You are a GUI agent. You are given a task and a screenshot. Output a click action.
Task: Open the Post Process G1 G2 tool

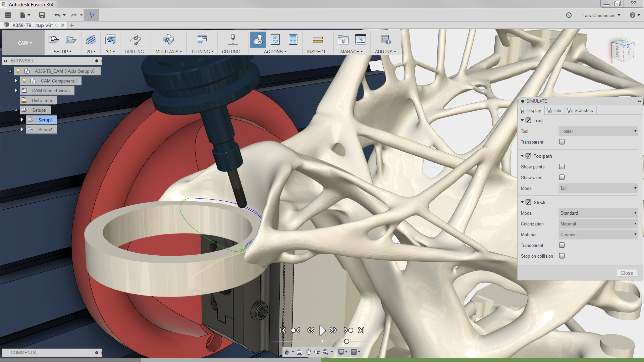[275, 40]
